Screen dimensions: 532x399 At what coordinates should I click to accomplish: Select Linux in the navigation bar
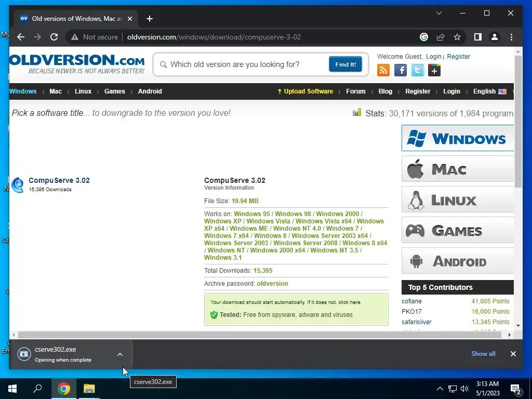[83, 91]
